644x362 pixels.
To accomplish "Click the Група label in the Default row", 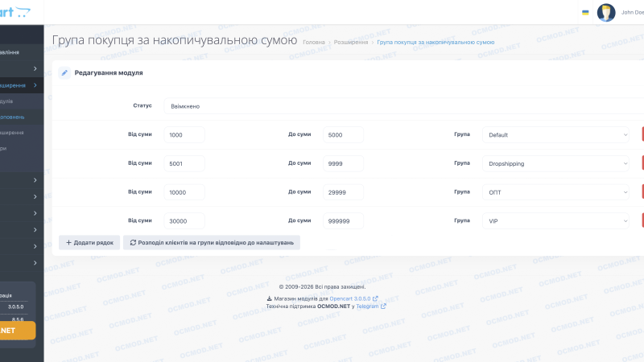I will click(x=462, y=134).
